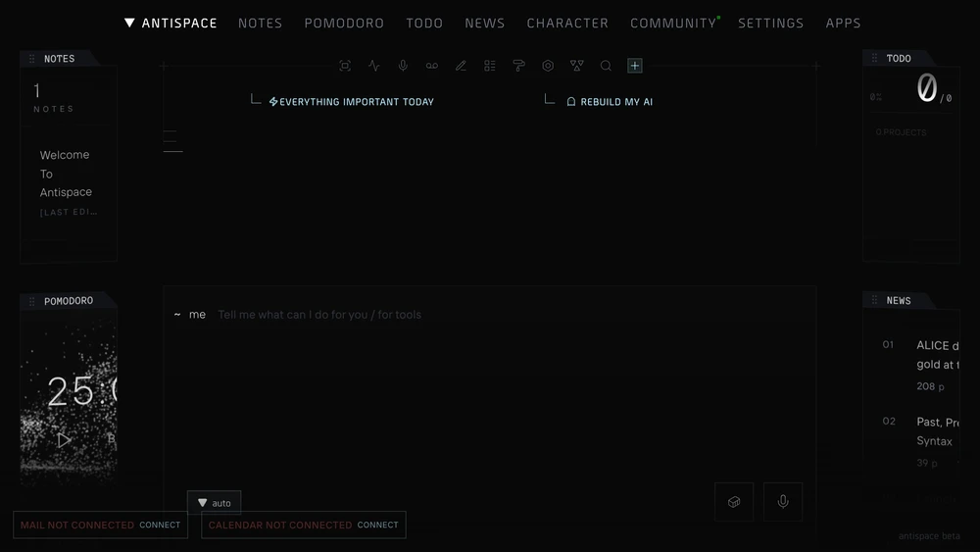Viewport: 980px width, 552px height.
Task: Click the magnifier search icon in toolbar
Action: pyautogui.click(x=606, y=66)
